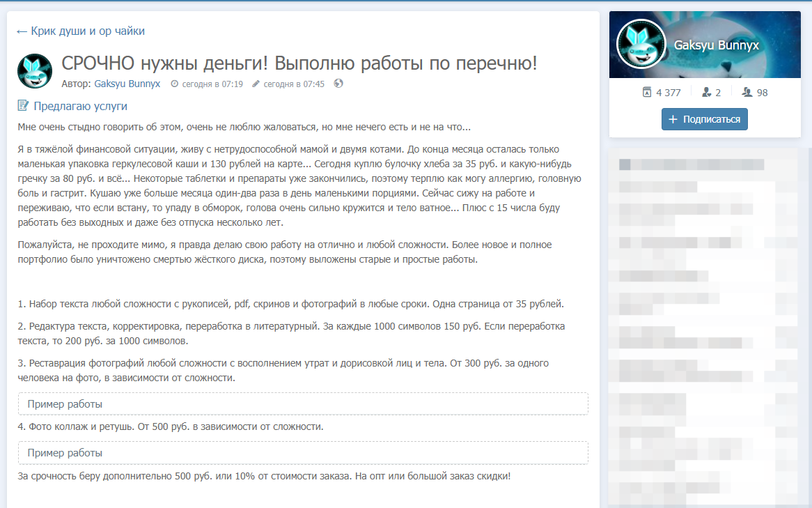Click the followers counter showing 98
The height and width of the screenshot is (508, 812).
[x=755, y=92]
